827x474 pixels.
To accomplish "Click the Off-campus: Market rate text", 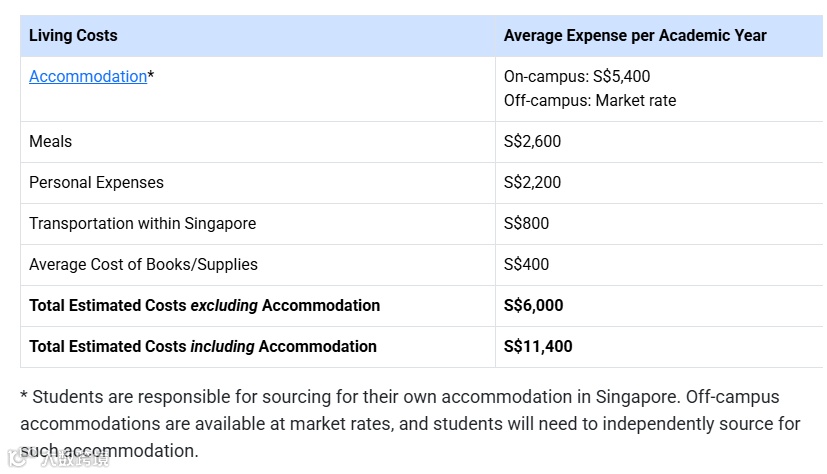I will (589, 100).
